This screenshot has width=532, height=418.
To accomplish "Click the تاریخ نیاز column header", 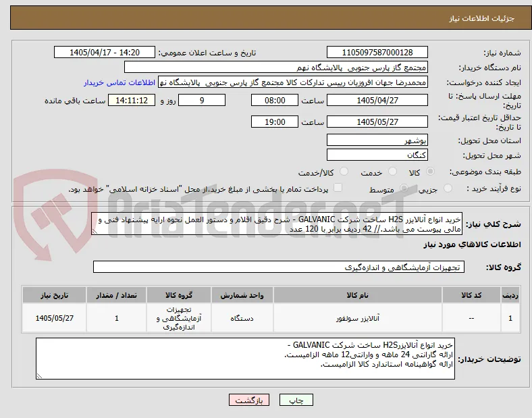I will 54,295.
